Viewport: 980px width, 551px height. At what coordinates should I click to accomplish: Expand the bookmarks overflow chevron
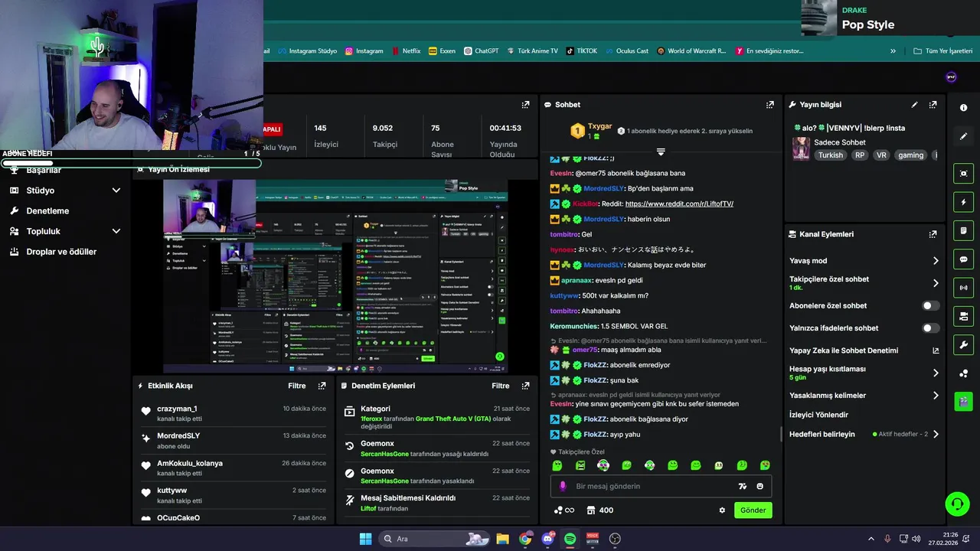tap(893, 51)
